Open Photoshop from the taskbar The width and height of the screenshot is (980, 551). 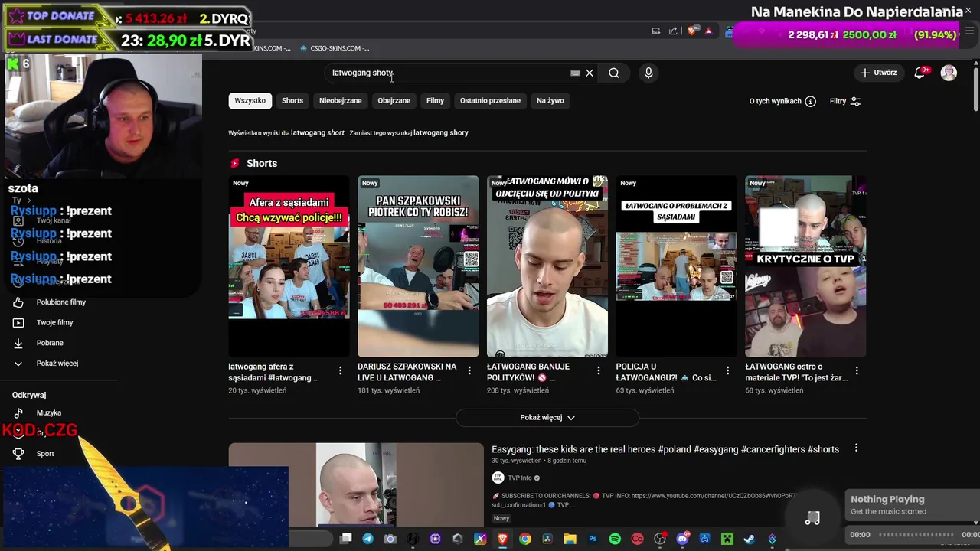pos(593,539)
